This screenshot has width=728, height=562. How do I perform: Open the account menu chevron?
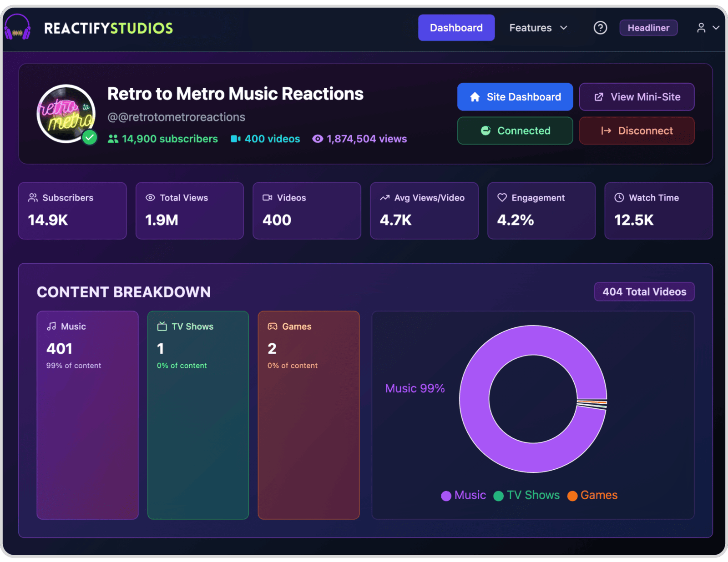pyautogui.click(x=716, y=28)
